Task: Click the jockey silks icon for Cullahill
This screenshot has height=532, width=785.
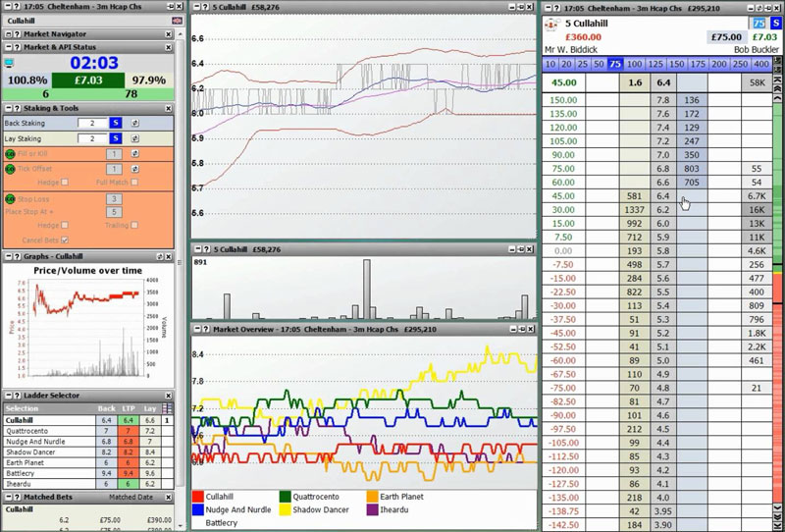Action: click(550, 23)
